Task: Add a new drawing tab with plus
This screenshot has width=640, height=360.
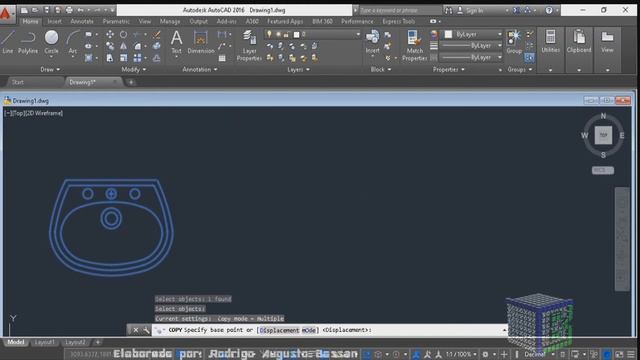Action: (131, 82)
